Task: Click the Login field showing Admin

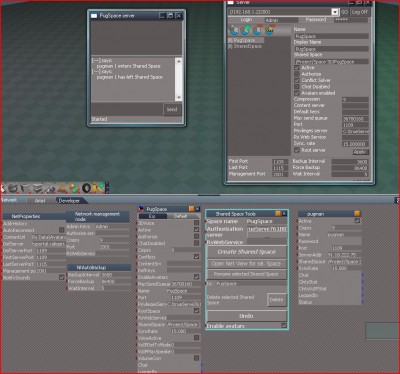Action: 281,20
